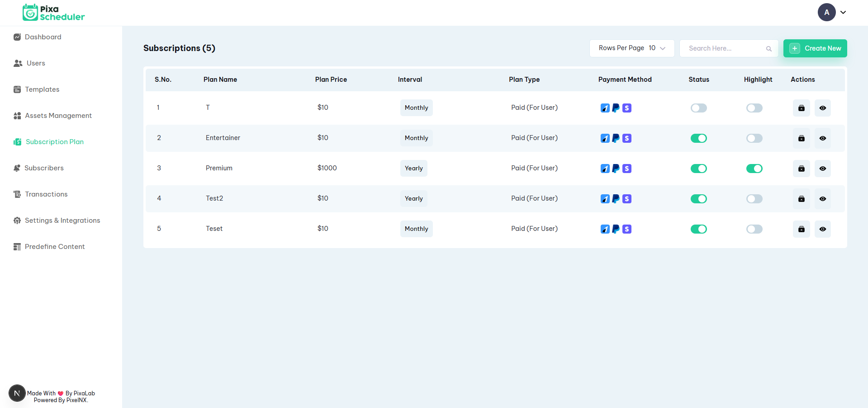Go to Subscribers in the sidebar
The width and height of the screenshot is (868, 408).
[x=44, y=168]
